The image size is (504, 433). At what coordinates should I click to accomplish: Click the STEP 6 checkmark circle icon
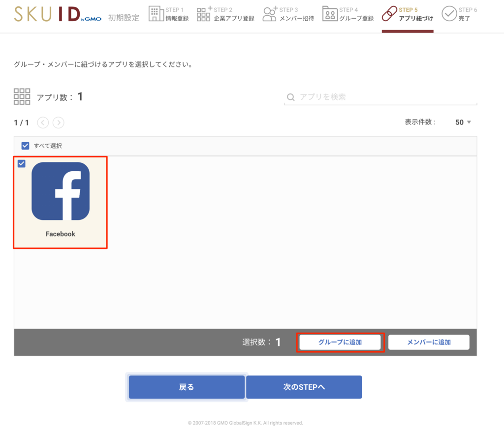click(x=449, y=14)
